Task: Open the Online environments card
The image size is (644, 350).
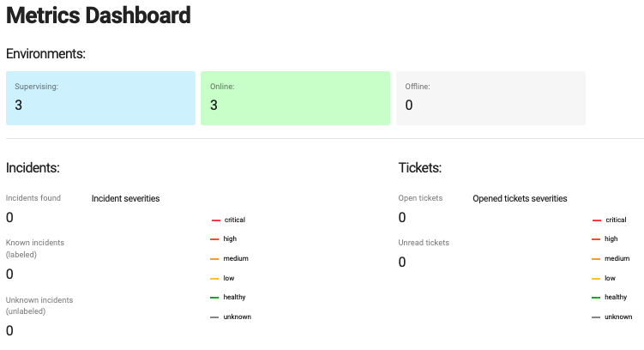Action: click(x=295, y=98)
